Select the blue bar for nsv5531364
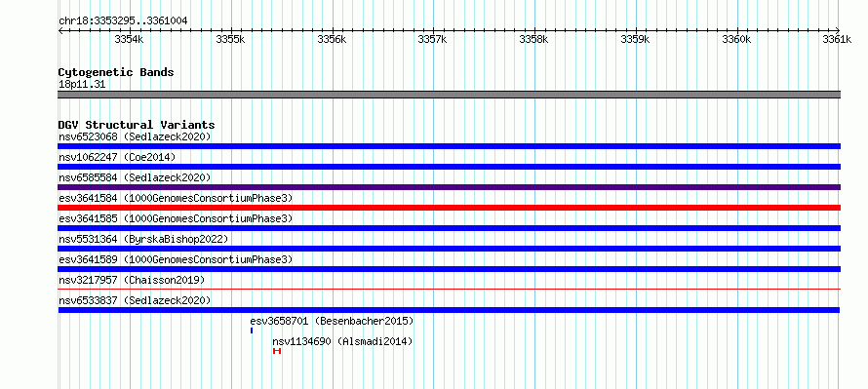Image resolution: width=868 pixels, height=389 pixels. (x=449, y=249)
